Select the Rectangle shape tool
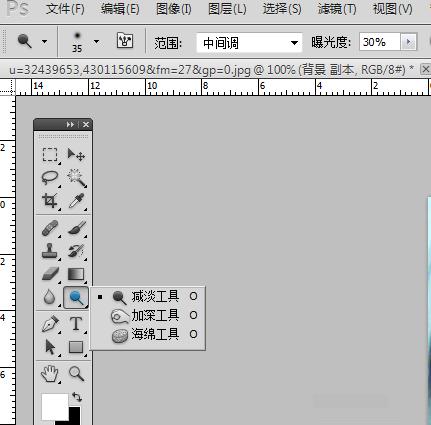 click(x=76, y=347)
